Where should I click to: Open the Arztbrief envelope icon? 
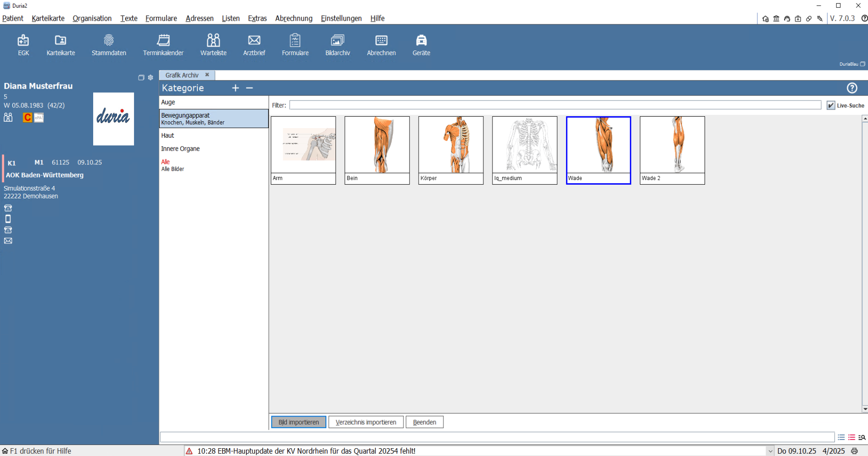click(x=254, y=45)
